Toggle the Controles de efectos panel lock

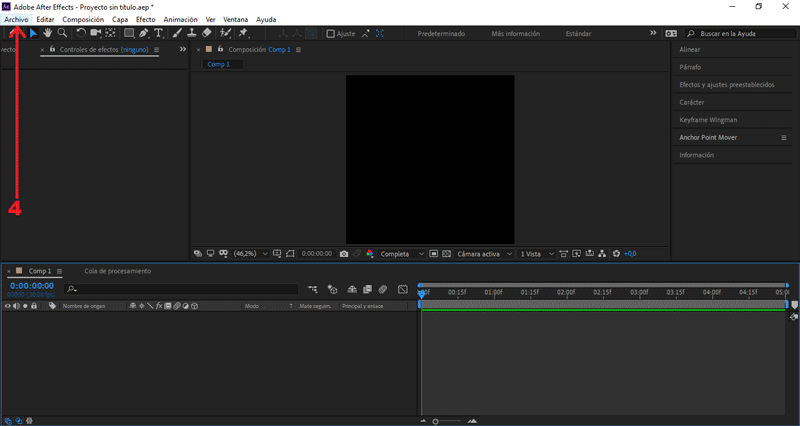52,49
